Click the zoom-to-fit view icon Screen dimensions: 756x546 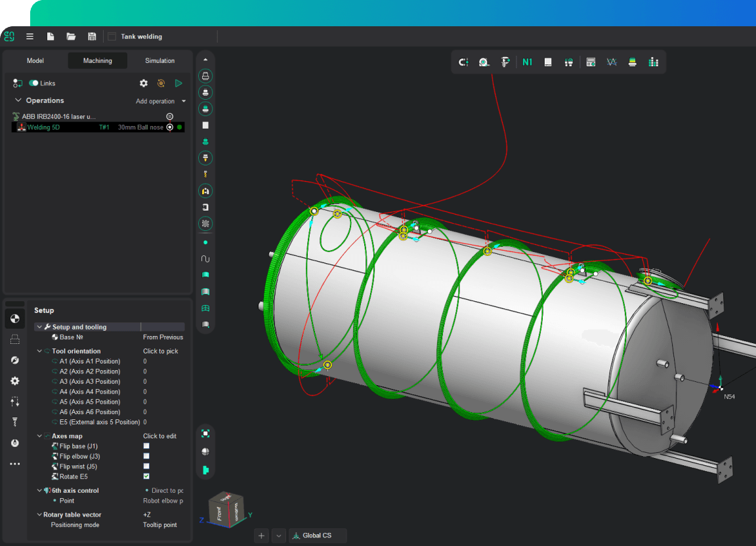(x=205, y=434)
